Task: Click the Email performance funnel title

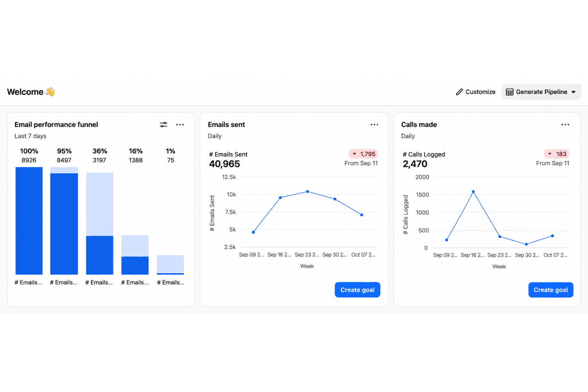Action: point(56,125)
